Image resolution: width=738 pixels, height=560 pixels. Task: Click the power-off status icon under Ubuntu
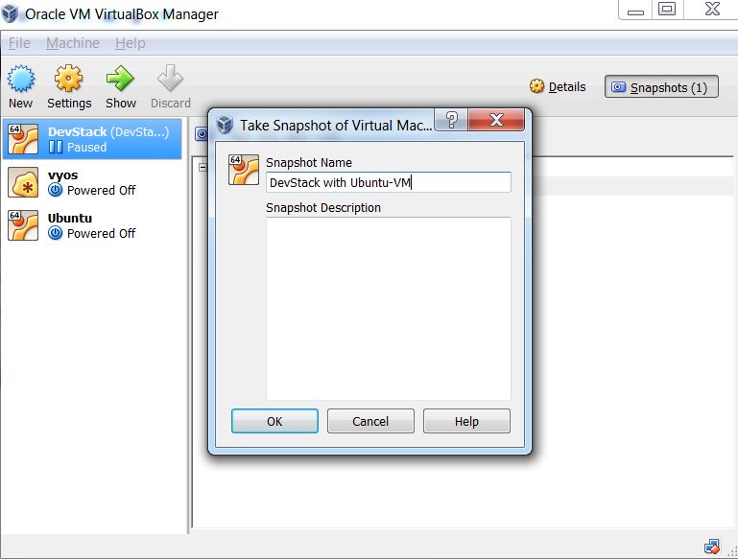click(55, 233)
